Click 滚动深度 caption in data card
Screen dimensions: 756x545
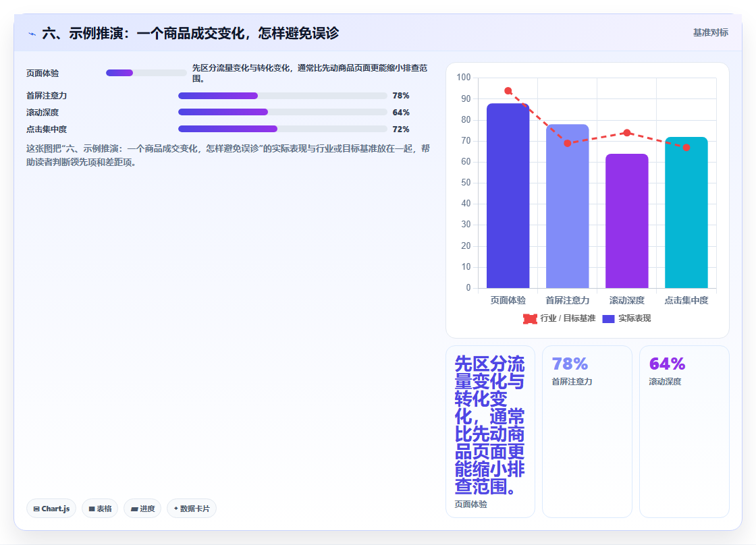click(665, 381)
